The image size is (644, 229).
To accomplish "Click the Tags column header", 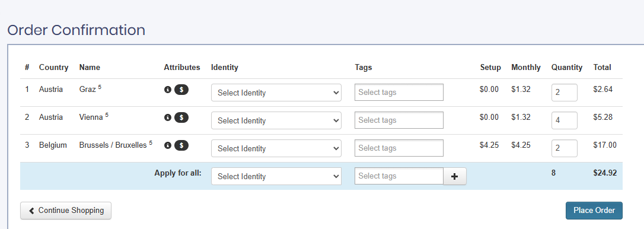I will [364, 68].
